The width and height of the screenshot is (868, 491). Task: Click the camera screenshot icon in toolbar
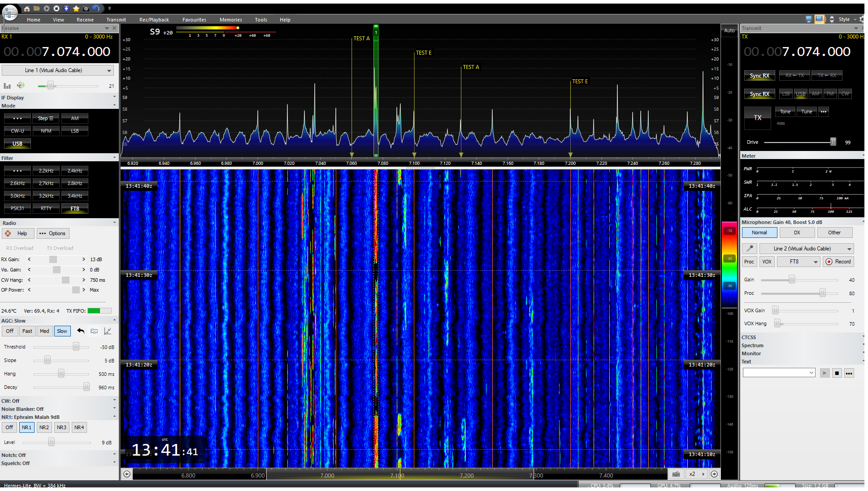(86, 9)
